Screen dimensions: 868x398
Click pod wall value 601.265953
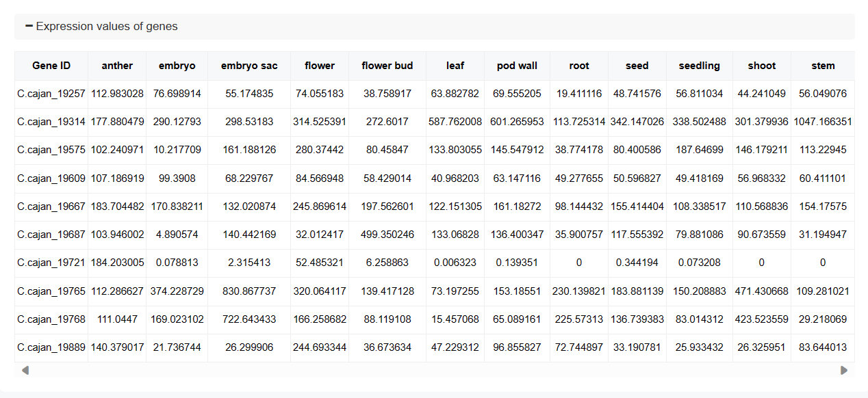coord(517,122)
